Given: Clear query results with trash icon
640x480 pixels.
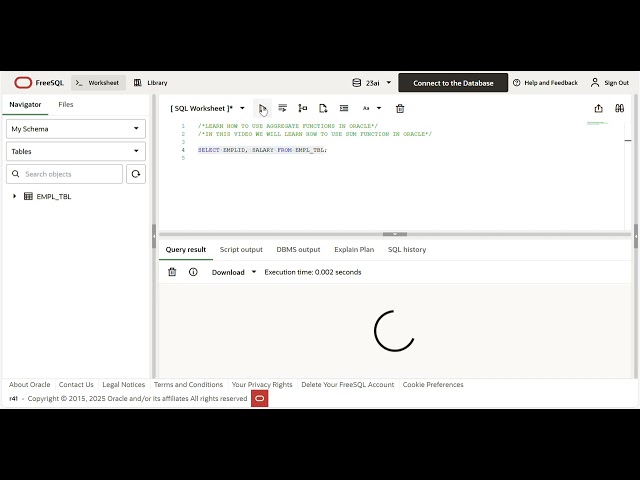Looking at the screenshot, I should pyautogui.click(x=172, y=272).
